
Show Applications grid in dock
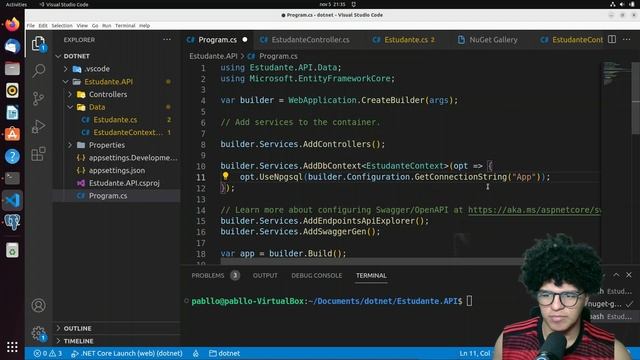coord(12,347)
